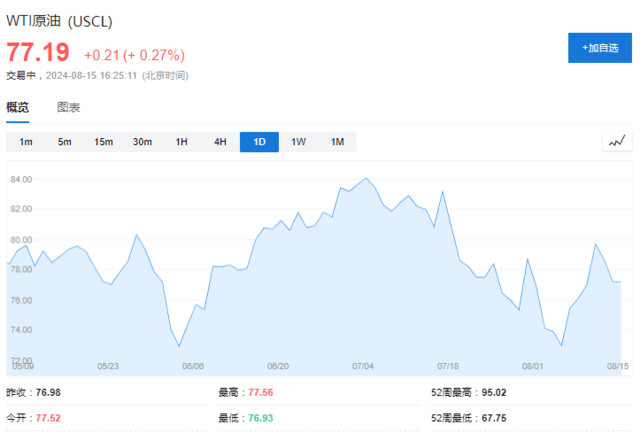Click the 74.00 y-axis label

click(x=21, y=330)
